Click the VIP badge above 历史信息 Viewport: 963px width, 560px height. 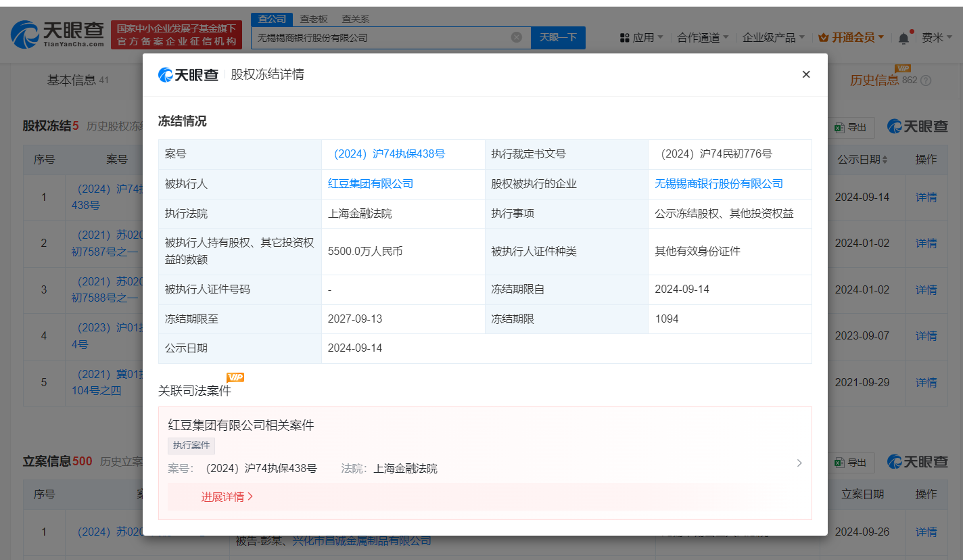[903, 70]
